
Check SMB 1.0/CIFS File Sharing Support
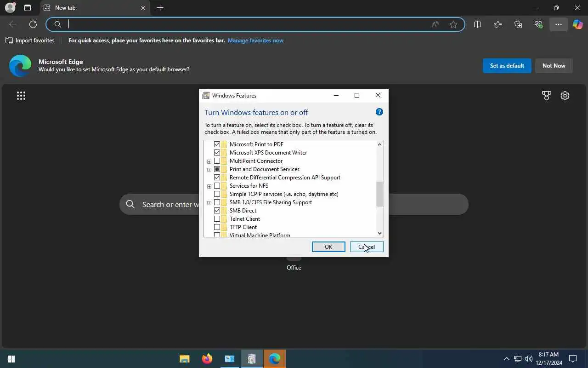point(217,202)
